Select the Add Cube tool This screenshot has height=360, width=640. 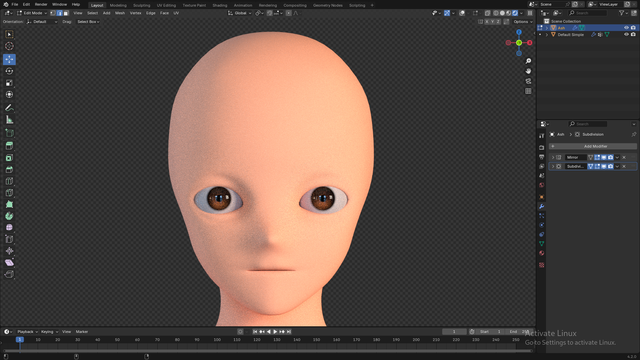(x=9, y=133)
